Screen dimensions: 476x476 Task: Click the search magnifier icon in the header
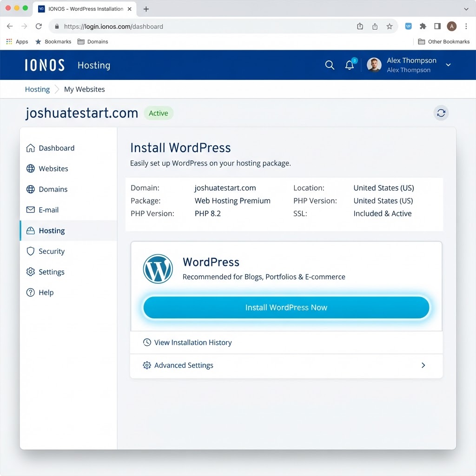[x=330, y=65]
